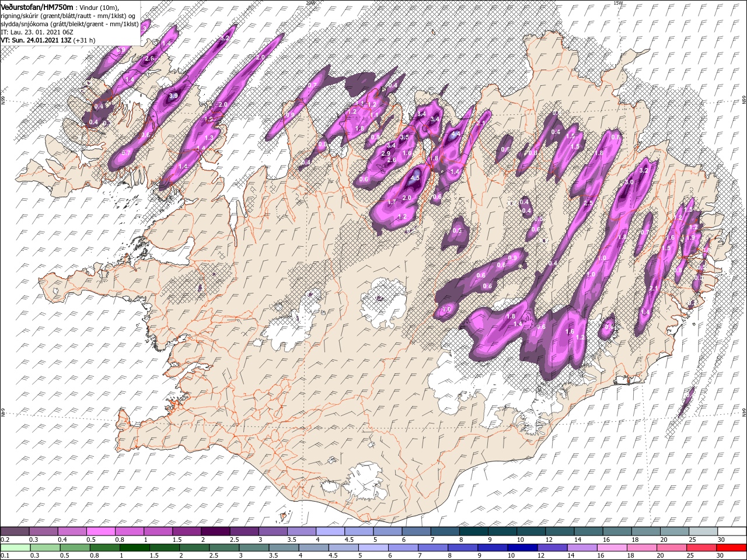
Task: Pick the red swatch ending the lower legend
Action: pos(731,548)
